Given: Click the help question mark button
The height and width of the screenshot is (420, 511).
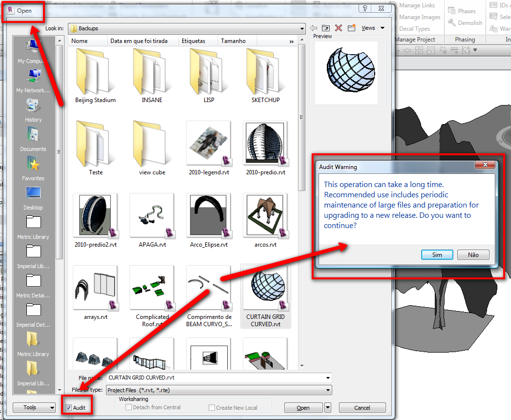Looking at the screenshot, I should [x=364, y=8].
